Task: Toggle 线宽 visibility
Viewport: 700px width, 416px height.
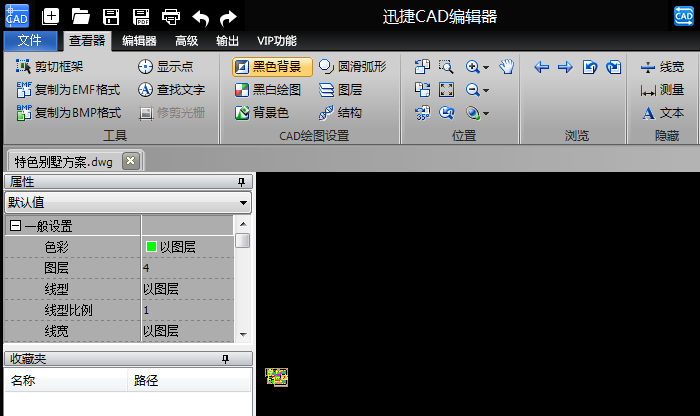Action: click(x=662, y=67)
